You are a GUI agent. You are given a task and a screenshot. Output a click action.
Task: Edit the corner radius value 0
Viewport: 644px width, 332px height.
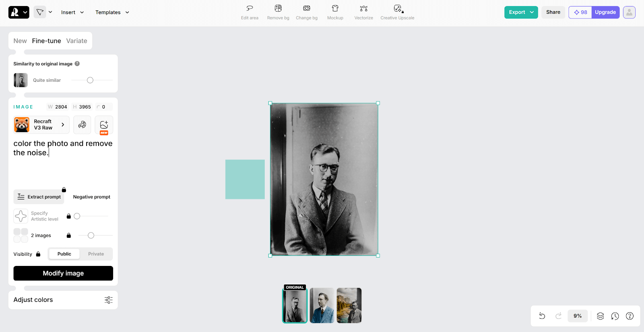[x=103, y=107]
